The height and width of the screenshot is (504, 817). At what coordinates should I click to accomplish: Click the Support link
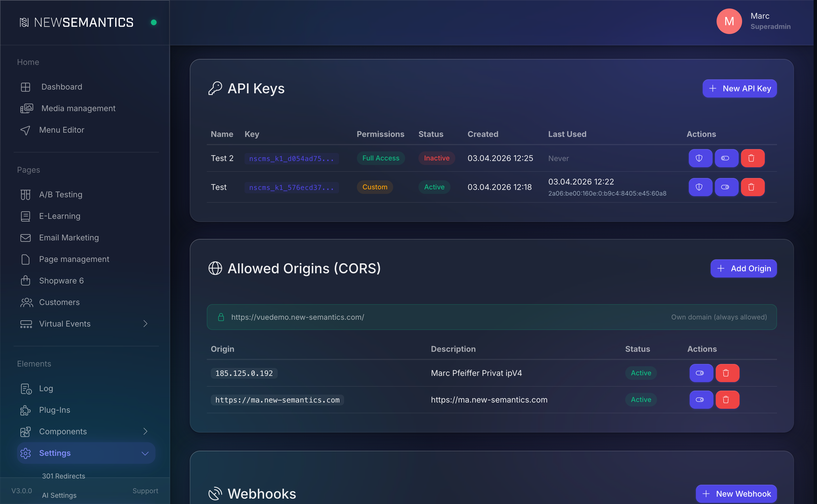click(145, 491)
